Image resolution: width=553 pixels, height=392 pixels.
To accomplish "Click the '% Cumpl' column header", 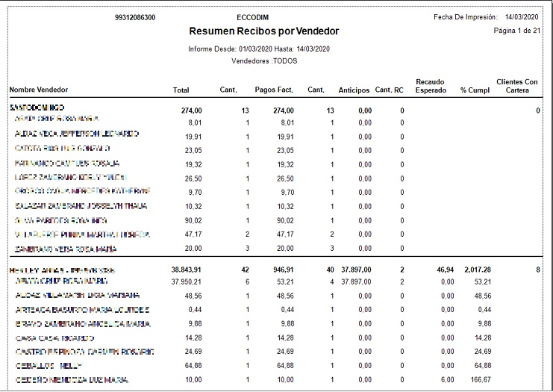I will tap(474, 90).
